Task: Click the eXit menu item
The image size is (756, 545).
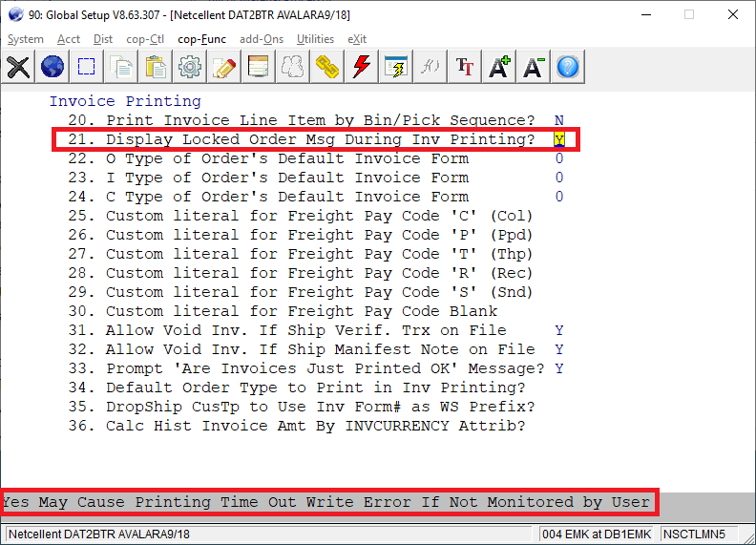Action: coord(357,39)
